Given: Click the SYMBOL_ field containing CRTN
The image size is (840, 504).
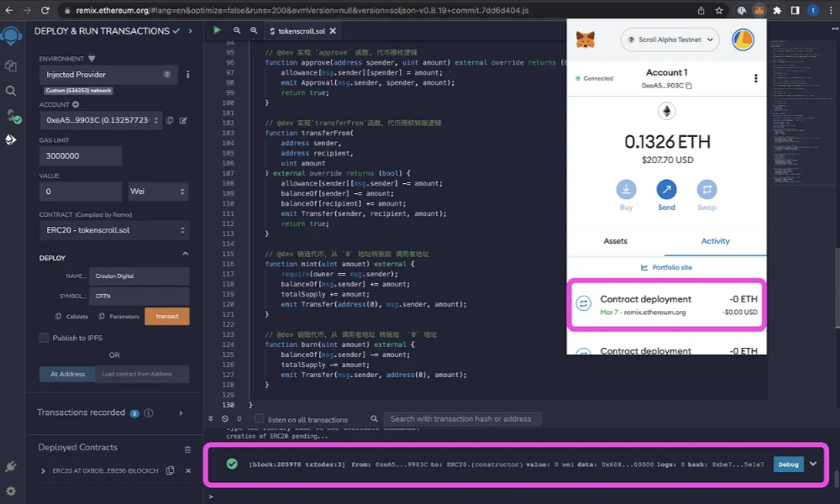Looking at the screenshot, I should tap(139, 296).
